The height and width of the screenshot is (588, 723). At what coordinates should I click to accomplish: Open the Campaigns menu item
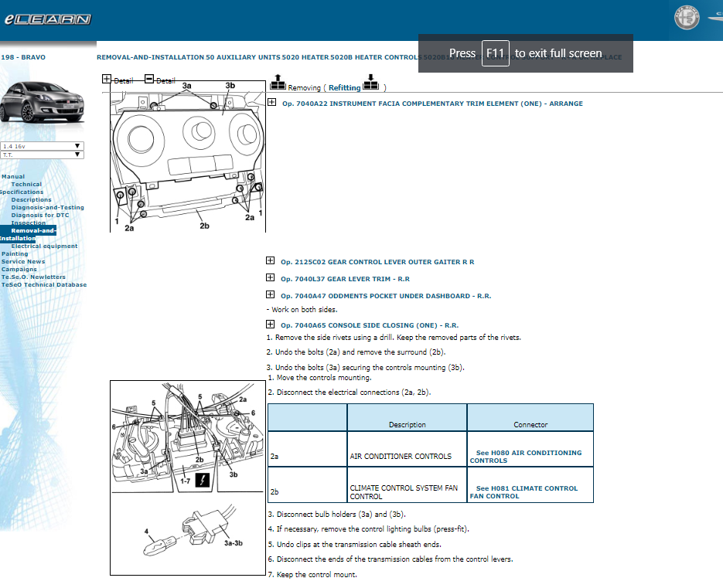(19, 269)
